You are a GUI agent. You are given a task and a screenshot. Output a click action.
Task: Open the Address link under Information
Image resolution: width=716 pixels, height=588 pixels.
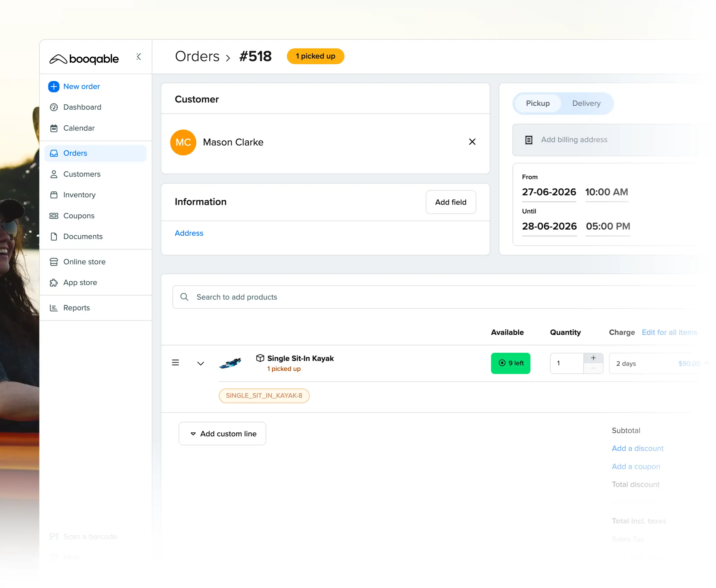click(189, 233)
